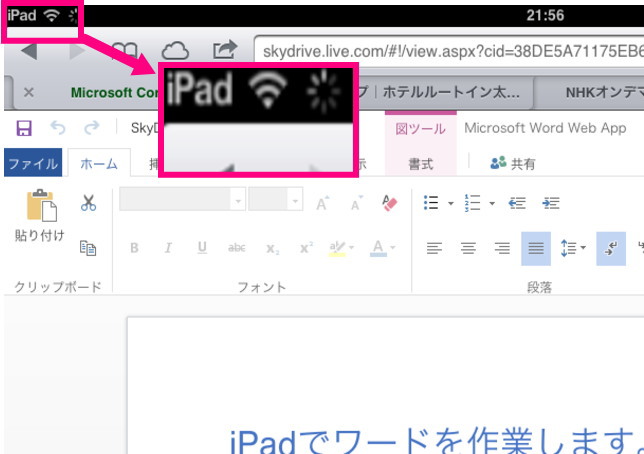Expand the numbered list style dropdown
This screenshot has height=454, width=644.
click(x=492, y=203)
